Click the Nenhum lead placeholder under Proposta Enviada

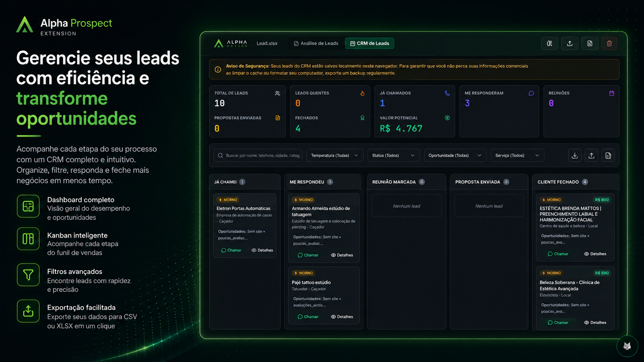(x=489, y=206)
